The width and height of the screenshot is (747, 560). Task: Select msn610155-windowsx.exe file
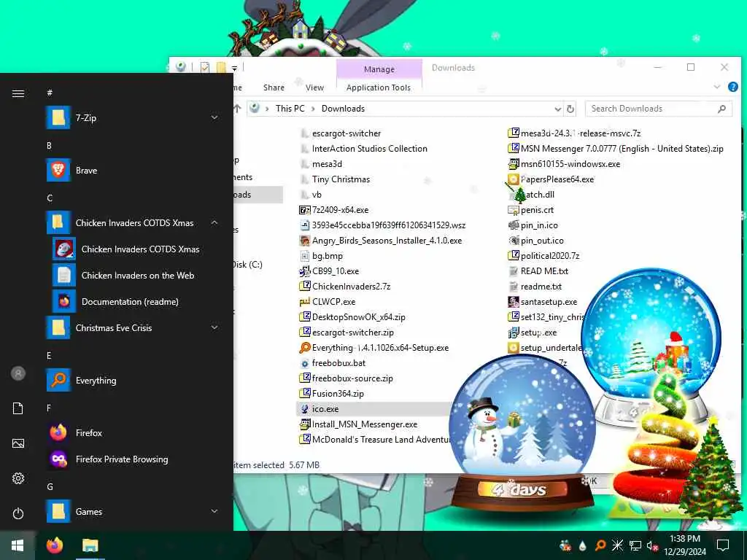click(564, 164)
